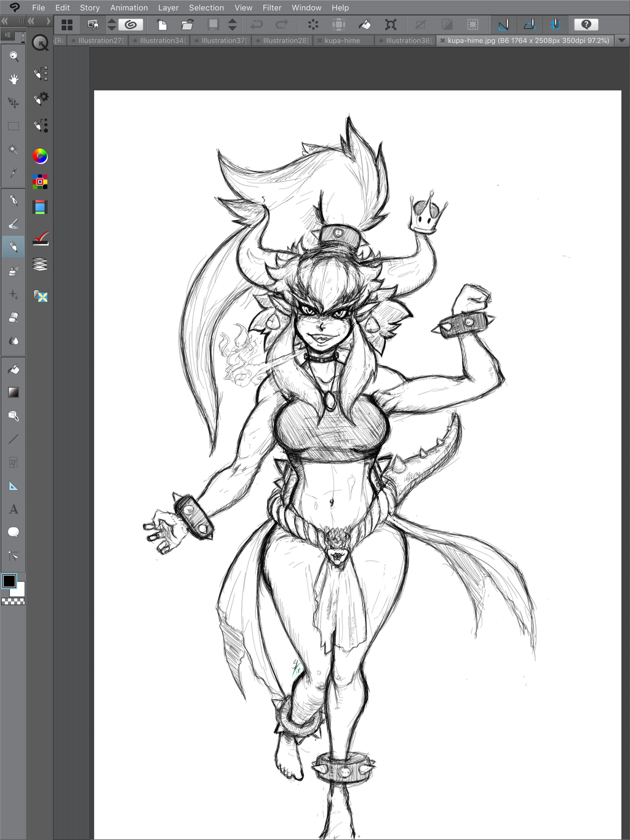The height and width of the screenshot is (840, 630).
Task: Open the Selection menu
Action: click(x=207, y=8)
